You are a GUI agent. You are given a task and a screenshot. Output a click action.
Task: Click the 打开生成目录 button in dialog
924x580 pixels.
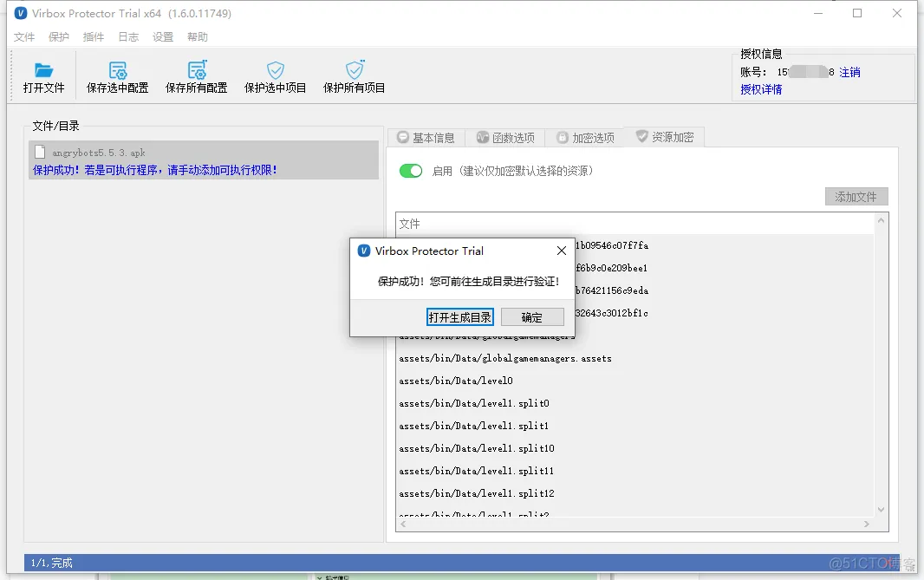pos(459,317)
